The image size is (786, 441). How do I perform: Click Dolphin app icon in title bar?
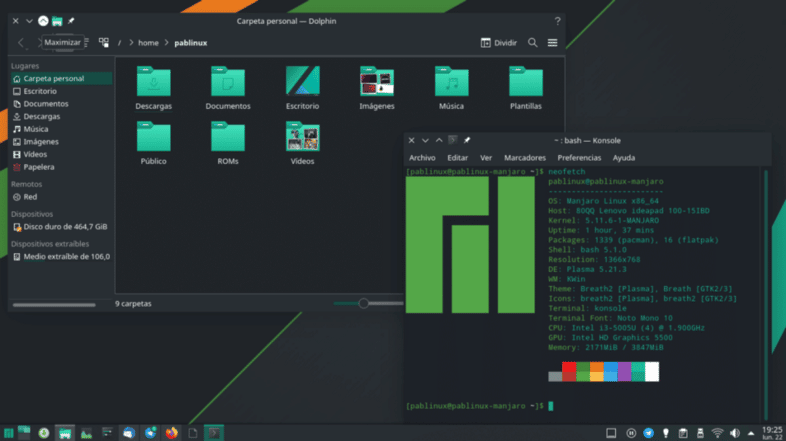click(57, 21)
